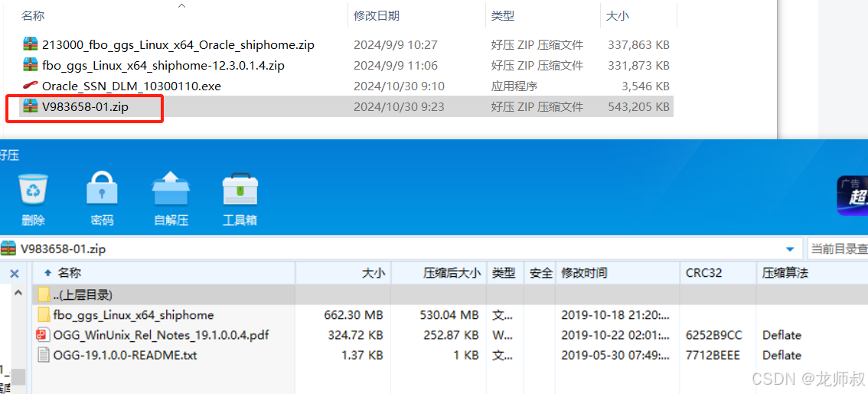Click the Oracle_SSN_DLM_10300110.exe red application icon
Viewport: 868px width, 394px height.
[31, 86]
